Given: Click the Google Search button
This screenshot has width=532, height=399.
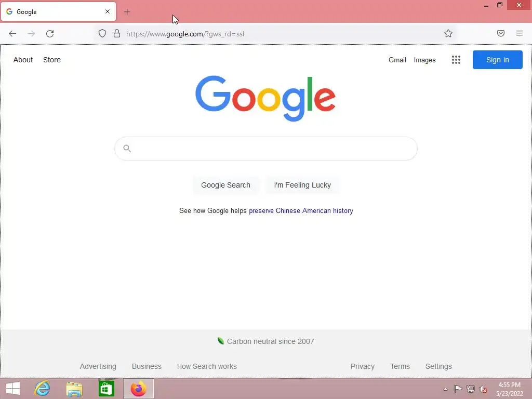Looking at the screenshot, I should (x=225, y=185).
